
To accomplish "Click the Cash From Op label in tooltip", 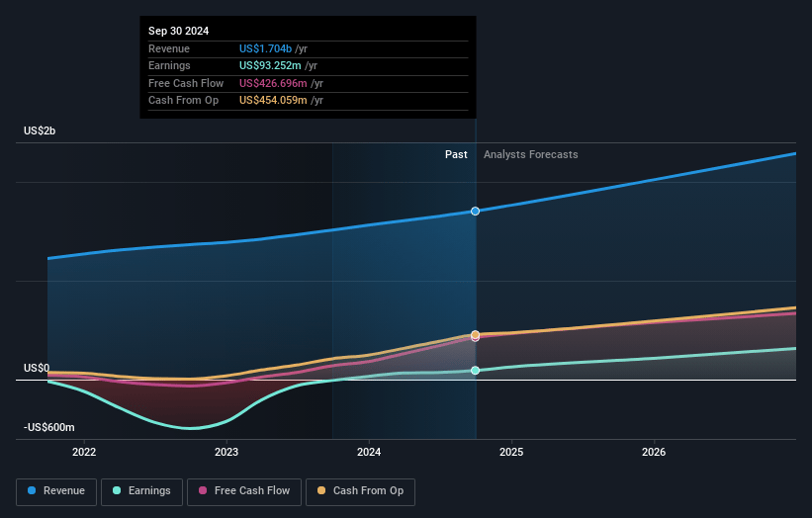I will [x=183, y=101].
